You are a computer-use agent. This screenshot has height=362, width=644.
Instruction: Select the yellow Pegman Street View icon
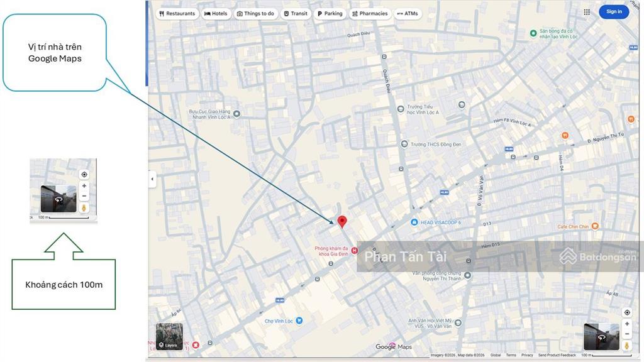pyautogui.click(x=626, y=345)
